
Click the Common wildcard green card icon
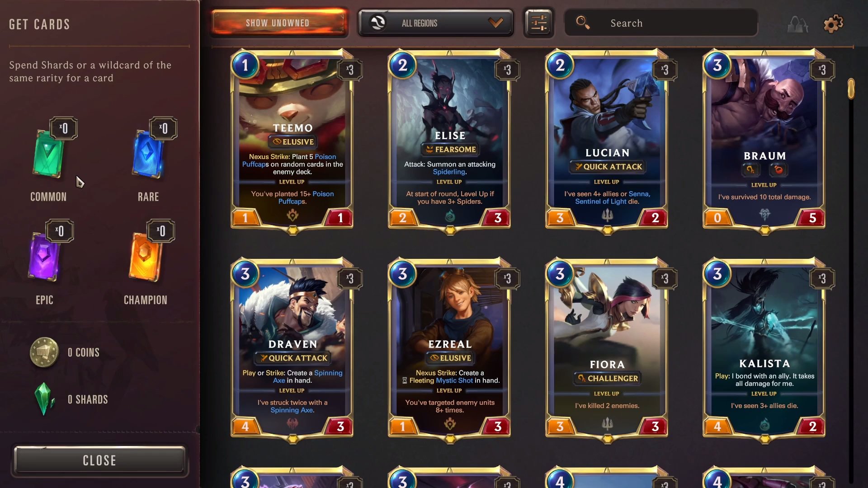(x=48, y=154)
